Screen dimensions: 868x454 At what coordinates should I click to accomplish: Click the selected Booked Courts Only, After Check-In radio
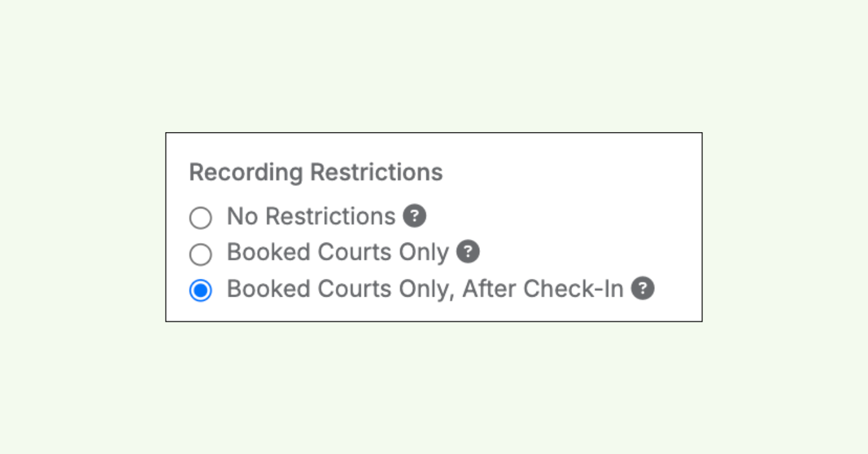201,290
